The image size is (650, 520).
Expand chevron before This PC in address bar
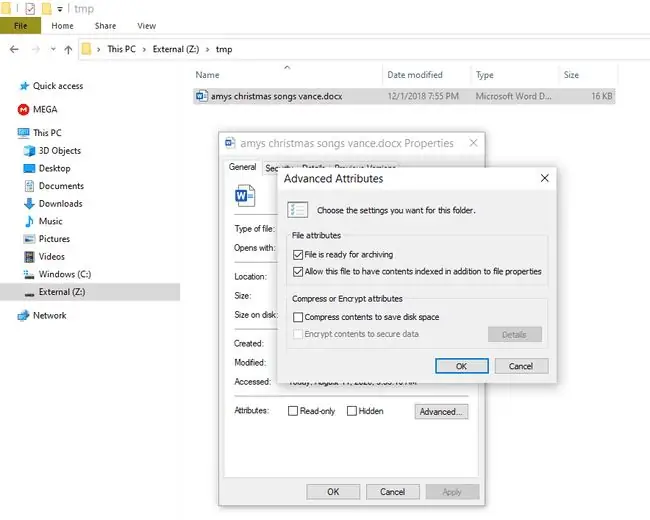(x=99, y=50)
